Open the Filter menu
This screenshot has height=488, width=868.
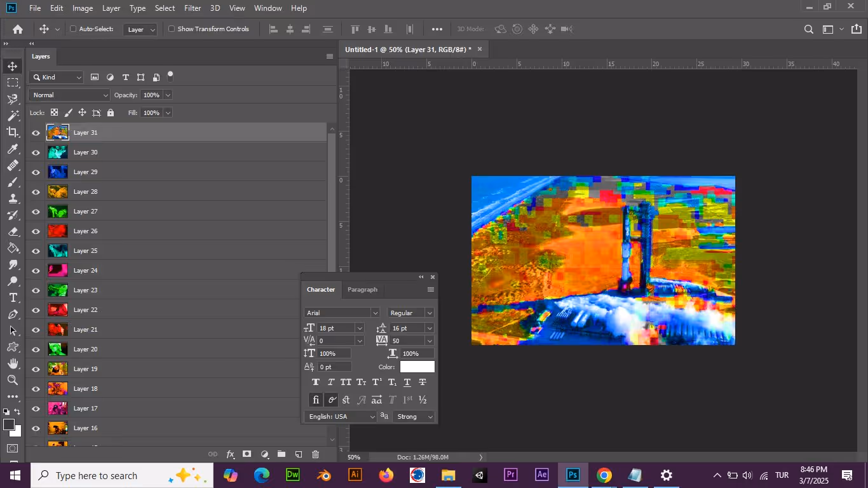193,8
